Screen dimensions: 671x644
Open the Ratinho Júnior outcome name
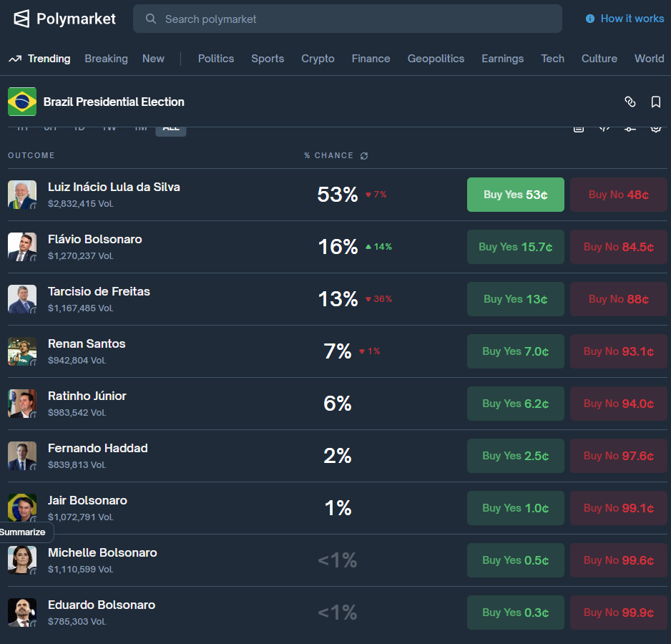click(x=87, y=396)
